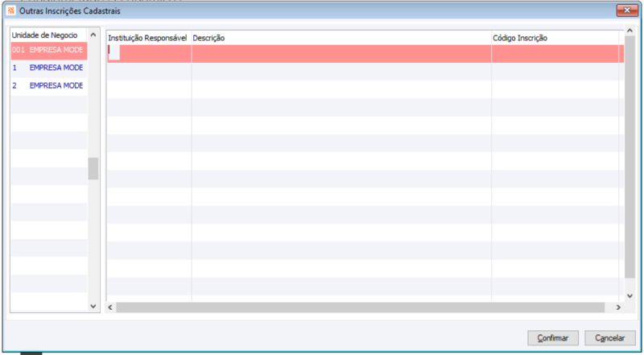Click up arrow of Unidade de Negocio scrollbar
The width and height of the screenshot is (644, 355).
93,35
